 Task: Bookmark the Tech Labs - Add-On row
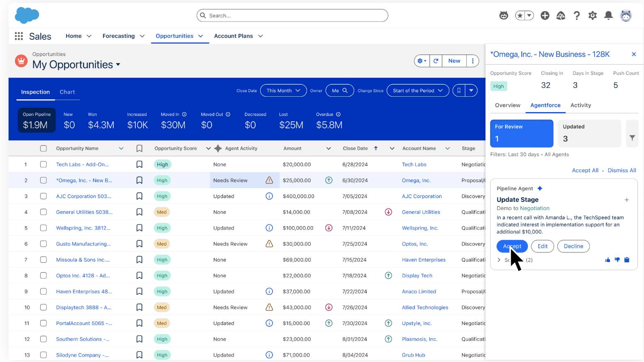coord(139,164)
